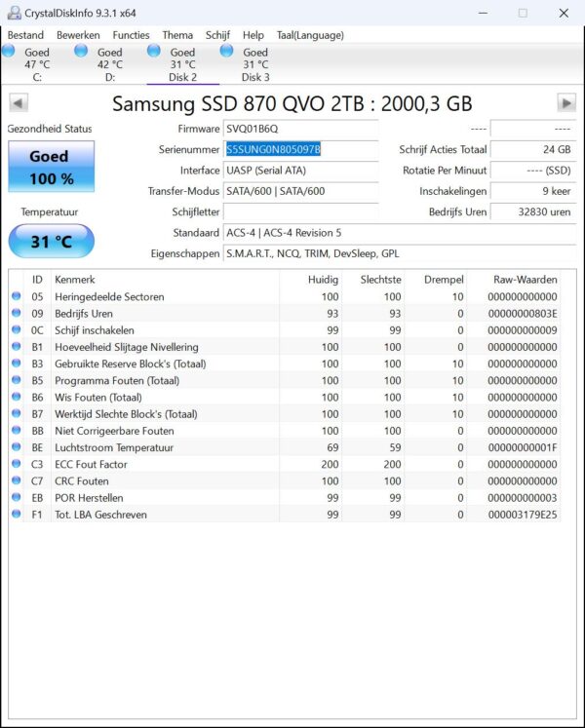Click the Transfer-Modus field SATA/600
The width and height of the screenshot is (585, 728).
point(300,191)
